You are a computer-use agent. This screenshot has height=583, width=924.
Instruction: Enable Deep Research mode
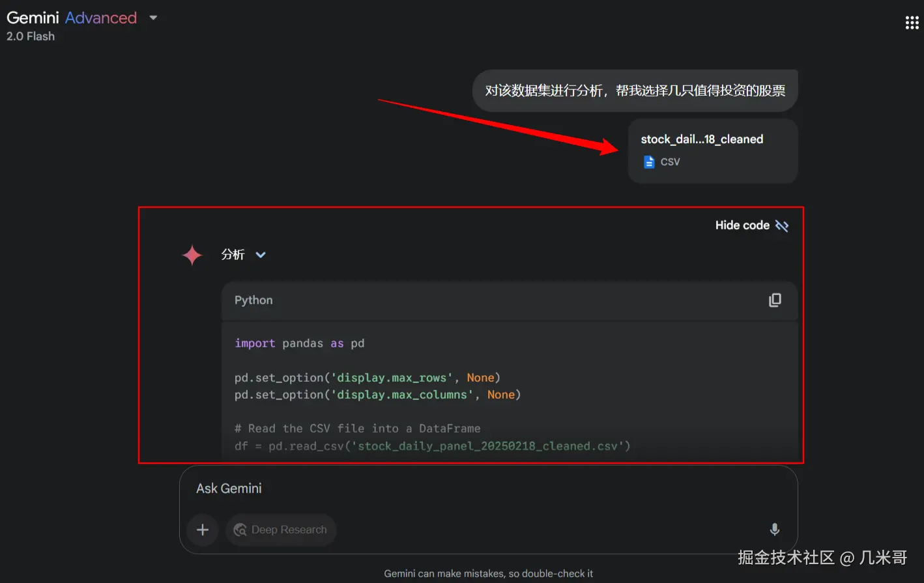pyautogui.click(x=281, y=530)
